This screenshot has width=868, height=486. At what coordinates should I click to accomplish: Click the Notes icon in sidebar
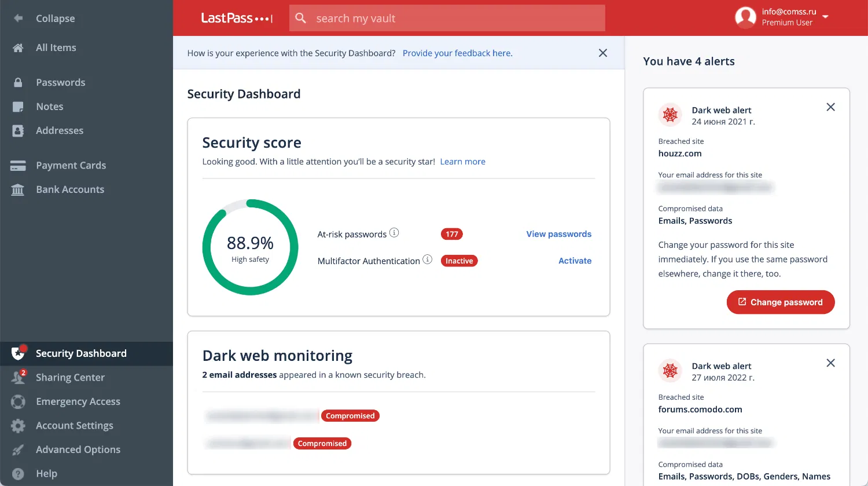click(x=18, y=107)
